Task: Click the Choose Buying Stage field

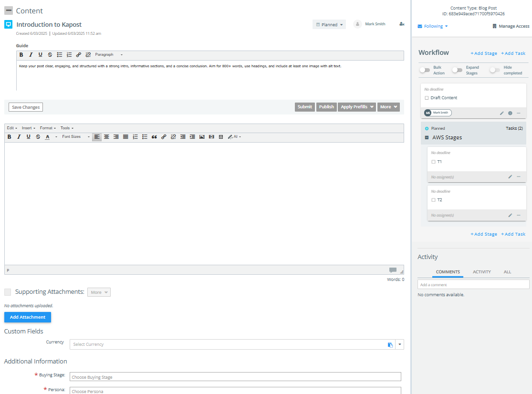Action: (x=235, y=377)
